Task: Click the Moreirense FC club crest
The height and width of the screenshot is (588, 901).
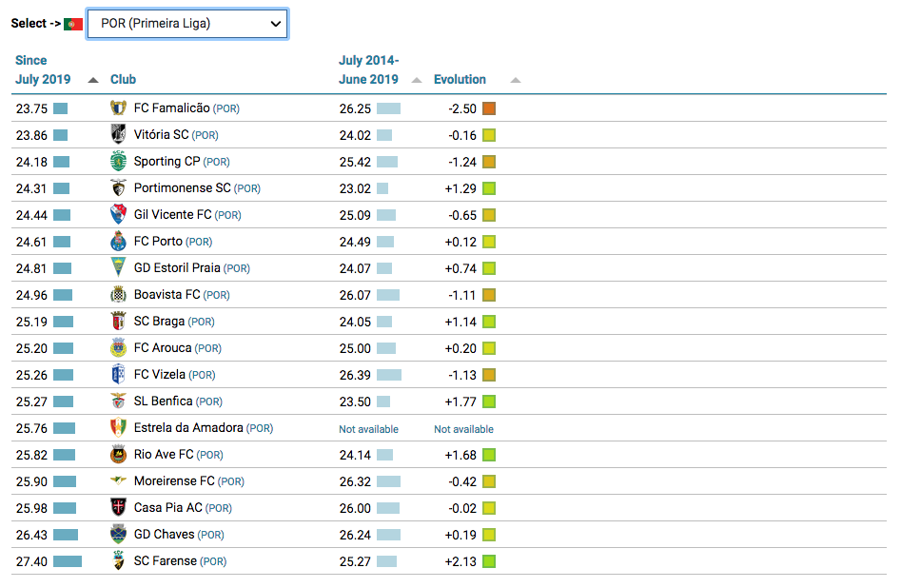Action: [118, 480]
